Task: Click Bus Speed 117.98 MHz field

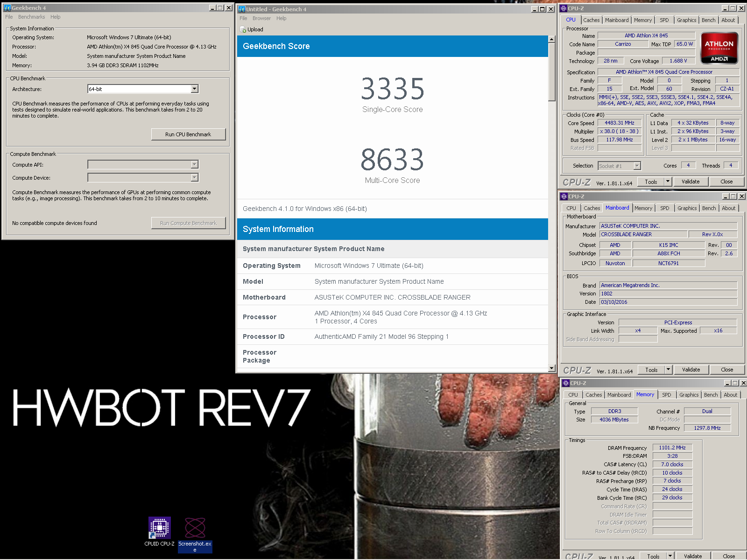Action: 620,140
